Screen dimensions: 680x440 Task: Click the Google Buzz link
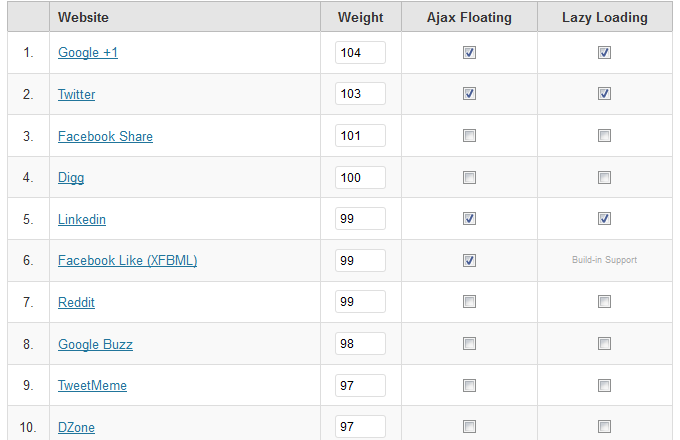(95, 344)
